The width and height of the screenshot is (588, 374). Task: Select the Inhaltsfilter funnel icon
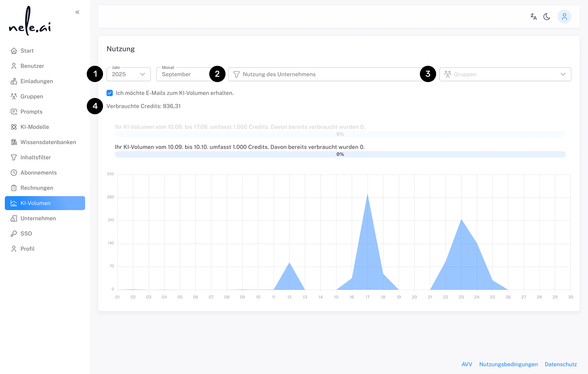(14, 157)
